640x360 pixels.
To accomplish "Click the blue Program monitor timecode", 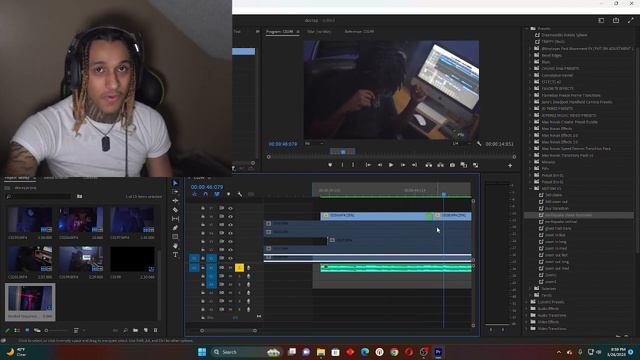I will click(x=283, y=144).
